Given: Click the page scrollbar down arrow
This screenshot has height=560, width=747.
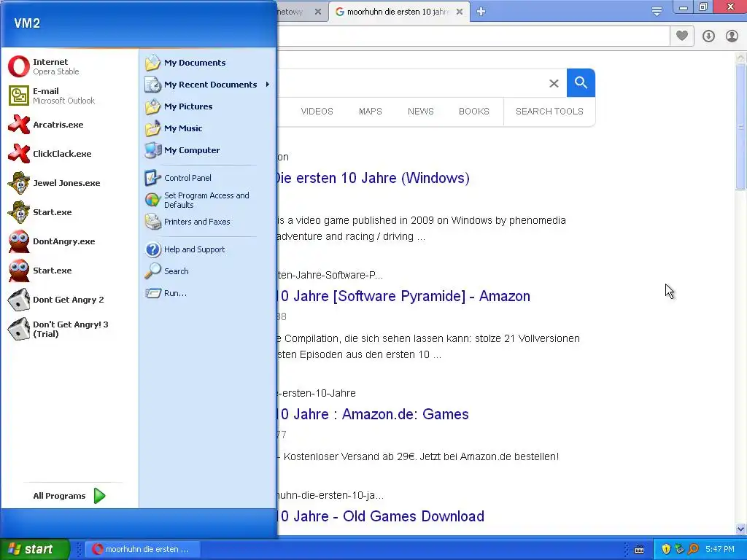Looking at the screenshot, I should (x=741, y=529).
